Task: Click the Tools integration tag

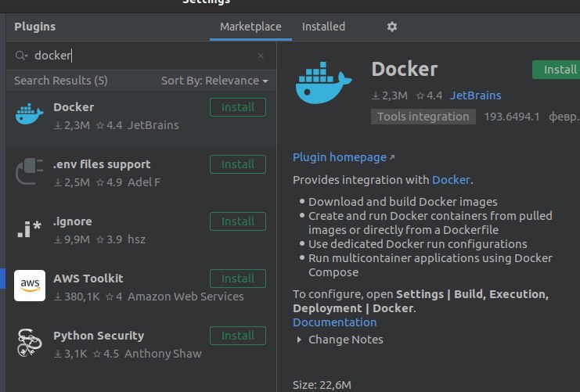Action: pyautogui.click(x=423, y=117)
